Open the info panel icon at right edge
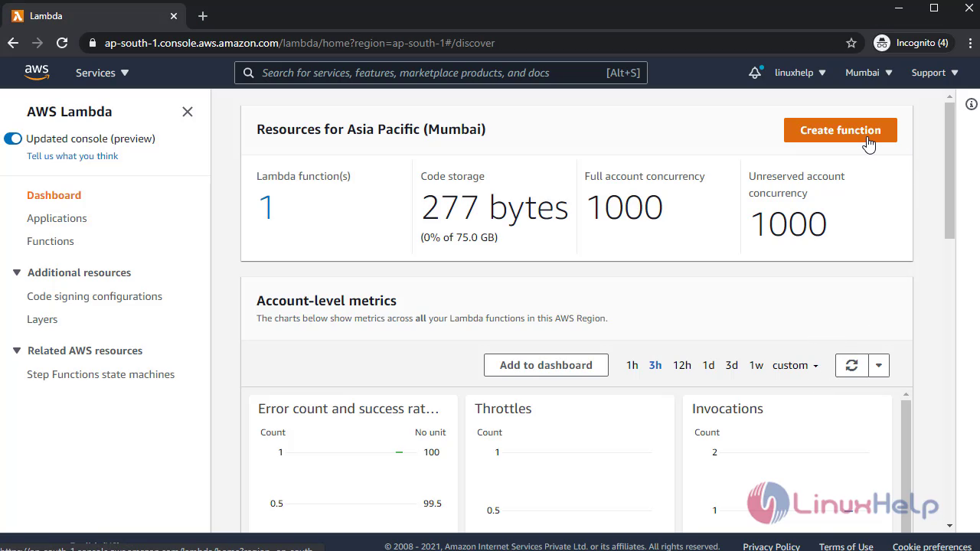 (x=972, y=104)
